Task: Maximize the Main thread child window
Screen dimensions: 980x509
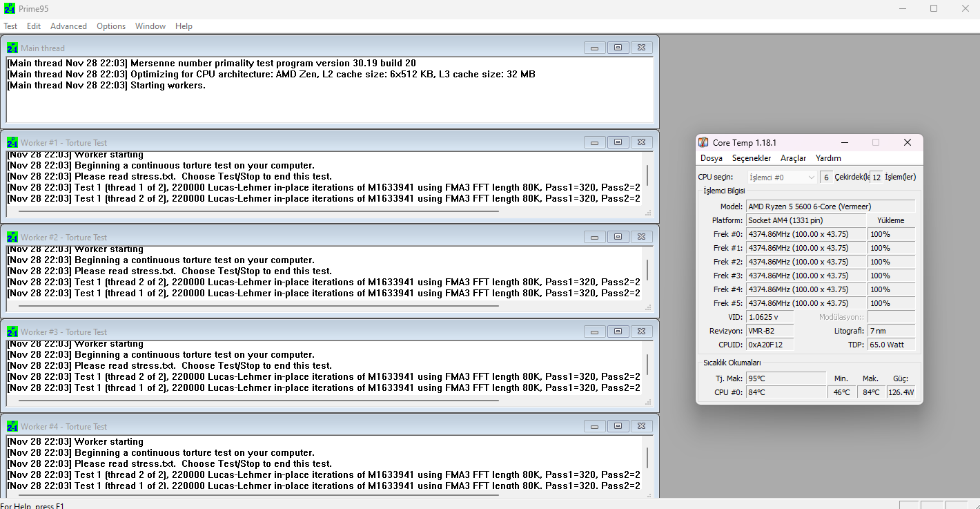Action: 618,48
